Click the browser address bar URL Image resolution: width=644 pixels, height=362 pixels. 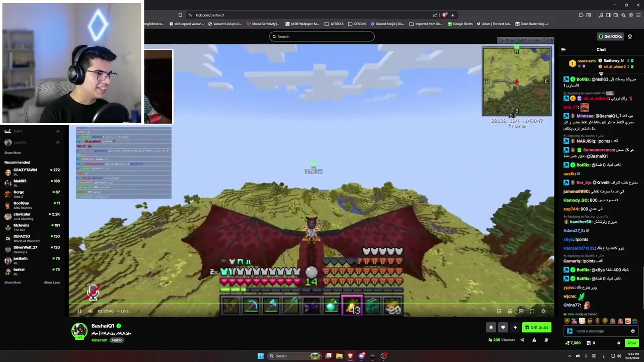tap(210, 15)
